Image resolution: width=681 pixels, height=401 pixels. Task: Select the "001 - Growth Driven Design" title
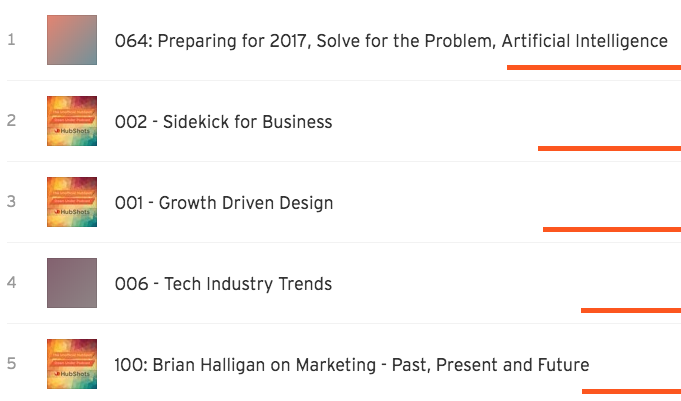point(224,203)
